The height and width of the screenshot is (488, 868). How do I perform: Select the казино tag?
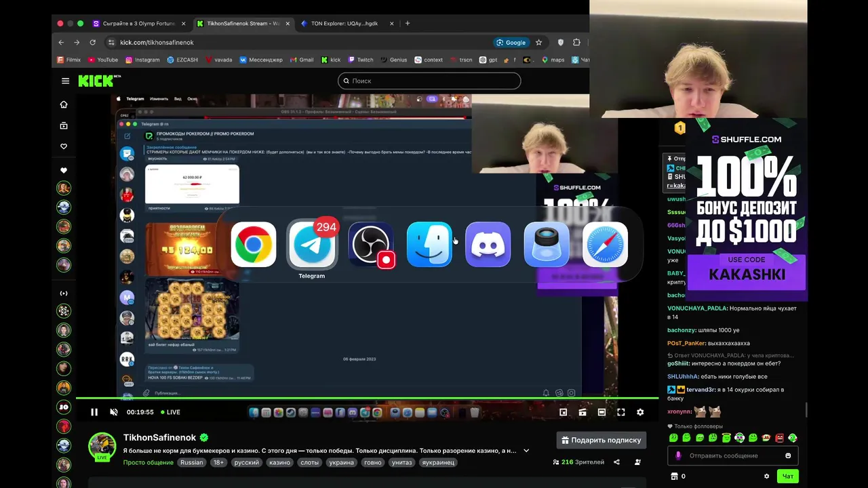[x=279, y=462]
